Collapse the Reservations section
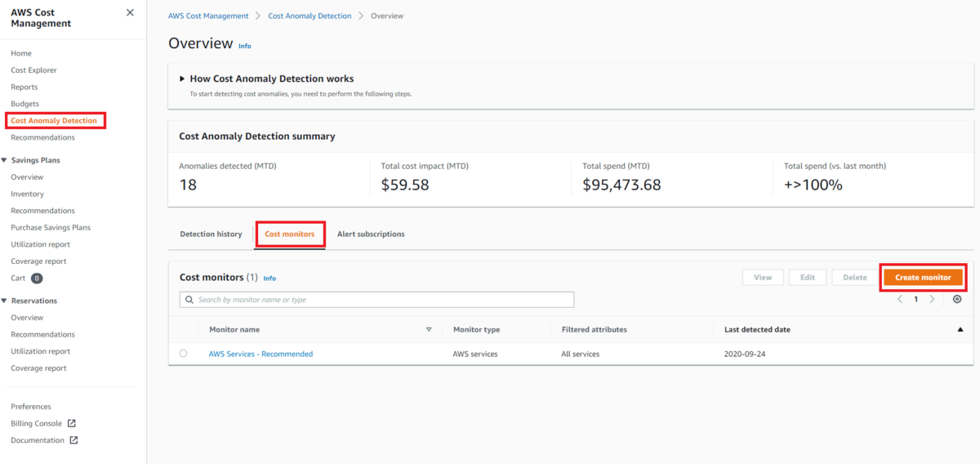Viewport: 980px width, 464px height. pos(4,301)
